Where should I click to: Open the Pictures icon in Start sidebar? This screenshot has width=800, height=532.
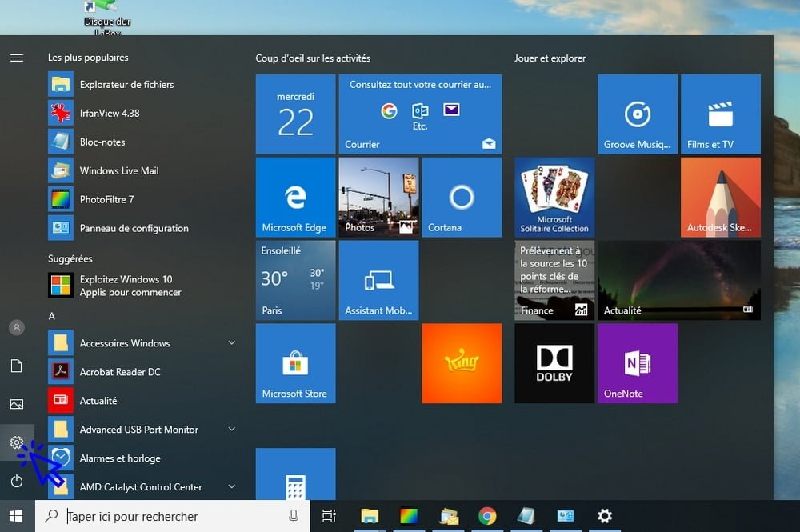(x=17, y=404)
